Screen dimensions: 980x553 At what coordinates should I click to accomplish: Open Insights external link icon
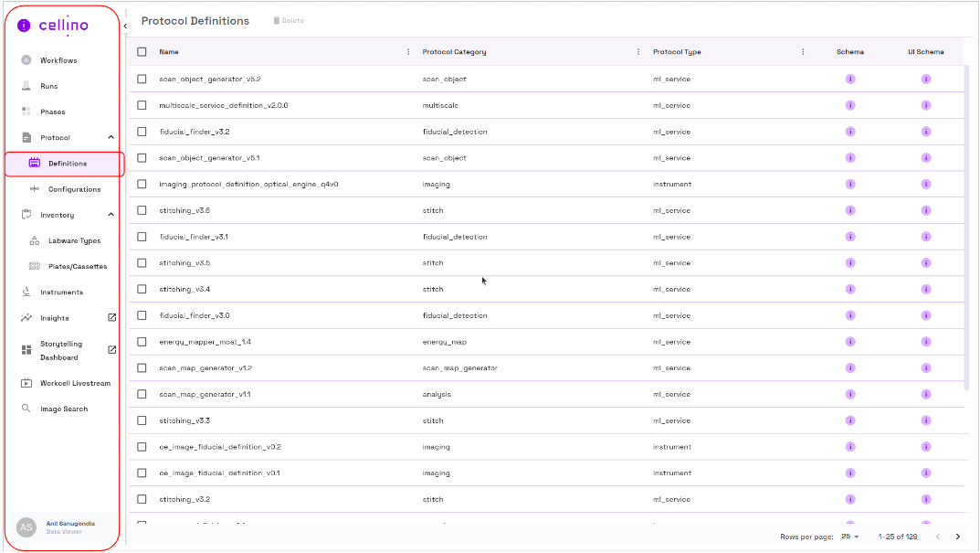[112, 318]
